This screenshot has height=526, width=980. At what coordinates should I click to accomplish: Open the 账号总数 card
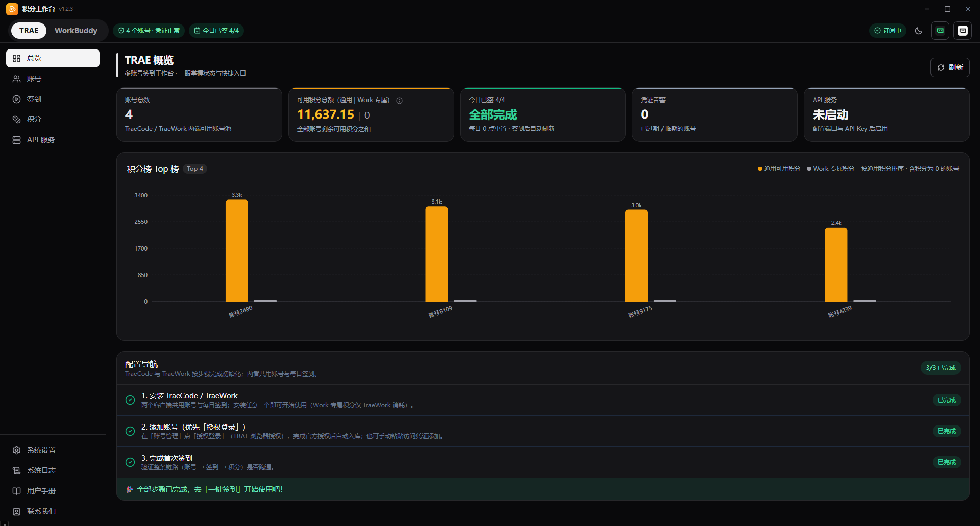(x=199, y=115)
